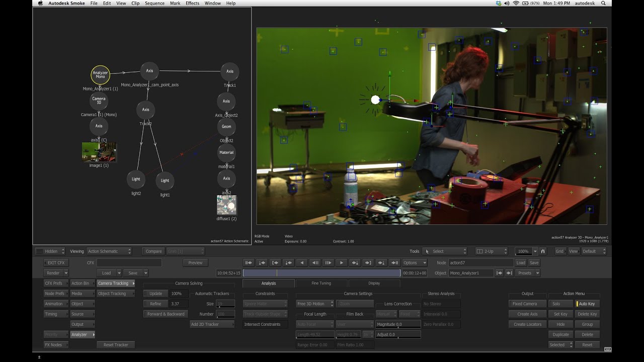Viewport: 644px width, 362px height.
Task: Adjust the Lens Correction Magnitude slider
Action: click(398, 324)
